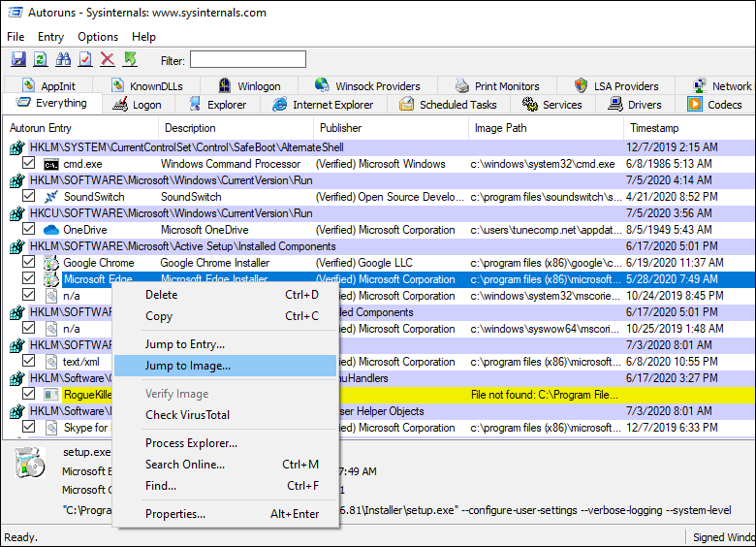The width and height of the screenshot is (756, 547).
Task: Click the Autoruns app icon in title bar
Action: [15, 12]
